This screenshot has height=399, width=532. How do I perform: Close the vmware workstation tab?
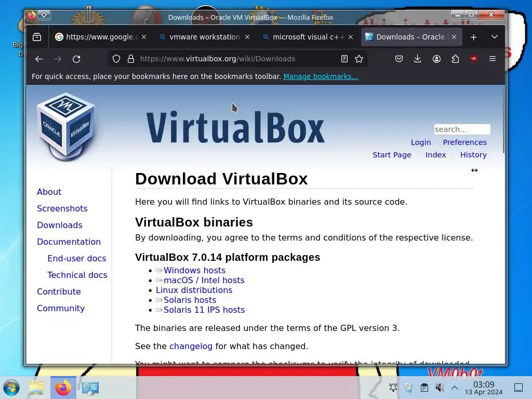[247, 37]
